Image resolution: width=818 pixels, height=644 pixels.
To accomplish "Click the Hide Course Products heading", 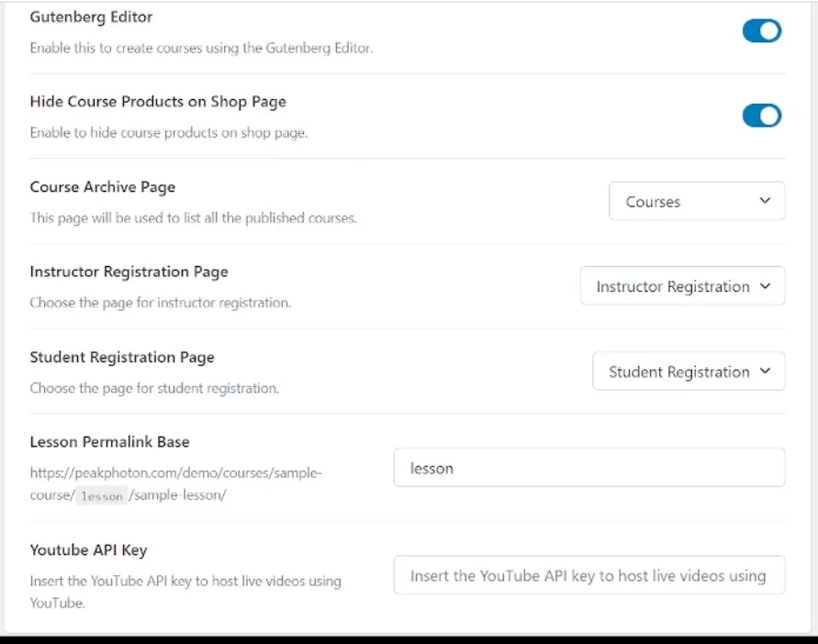I will tap(158, 102).
